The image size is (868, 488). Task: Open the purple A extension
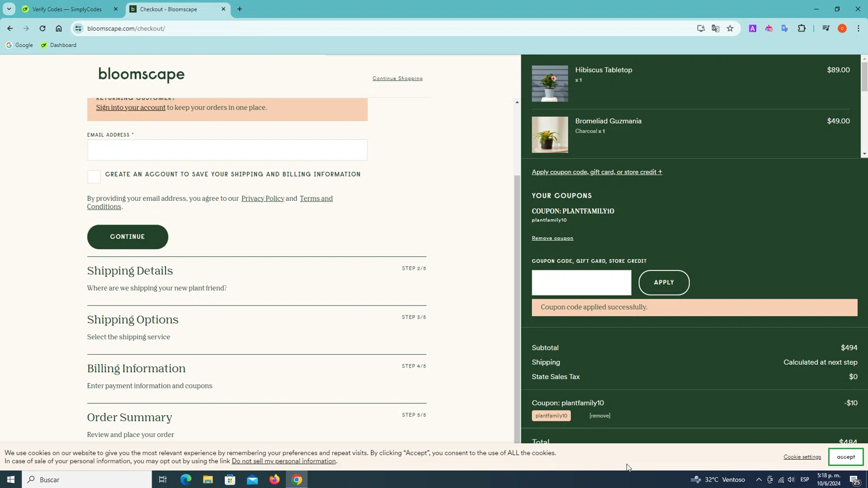753,28
